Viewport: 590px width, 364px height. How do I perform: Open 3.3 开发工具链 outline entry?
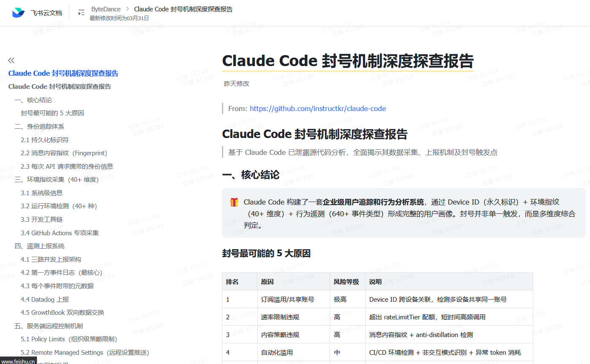coord(42,220)
